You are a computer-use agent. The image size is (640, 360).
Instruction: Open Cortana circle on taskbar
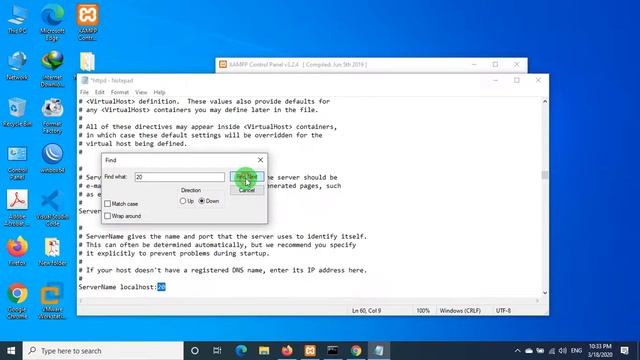pyautogui.click(x=195, y=351)
